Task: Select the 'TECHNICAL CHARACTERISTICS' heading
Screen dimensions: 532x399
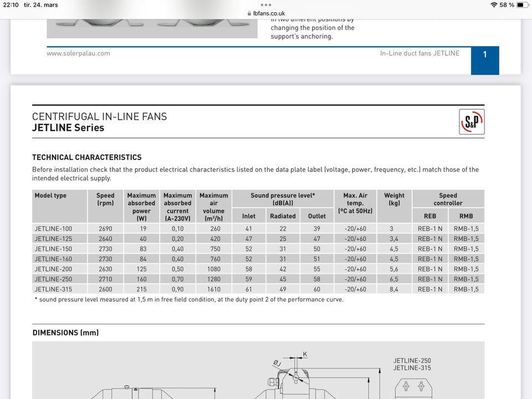Action: click(x=87, y=157)
